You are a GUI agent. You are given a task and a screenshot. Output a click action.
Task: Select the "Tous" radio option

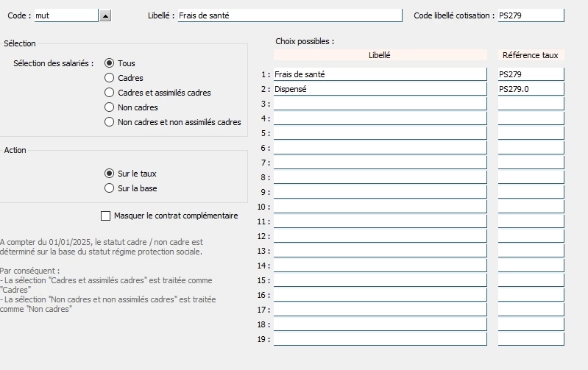110,63
